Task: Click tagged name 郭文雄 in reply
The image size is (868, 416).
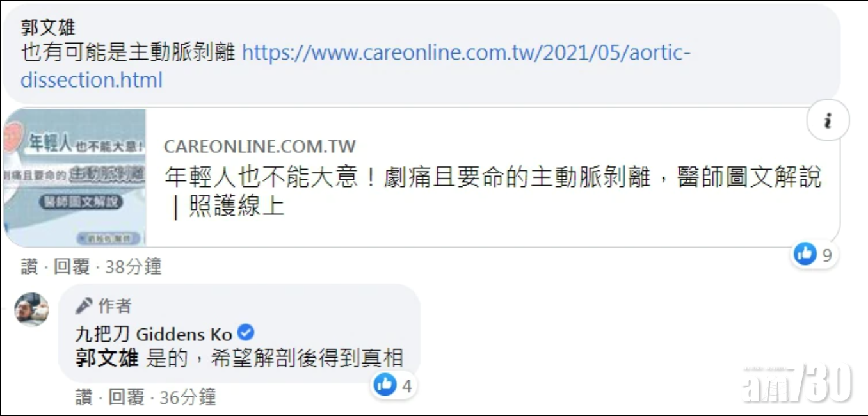Action: pos(107,357)
